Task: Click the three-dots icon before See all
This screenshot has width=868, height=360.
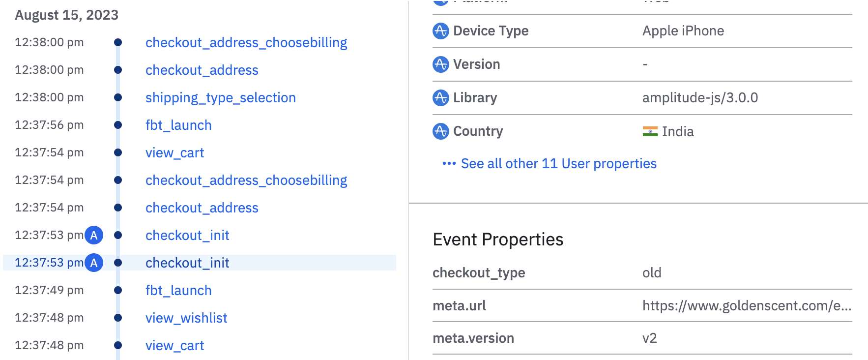Action: 449,164
